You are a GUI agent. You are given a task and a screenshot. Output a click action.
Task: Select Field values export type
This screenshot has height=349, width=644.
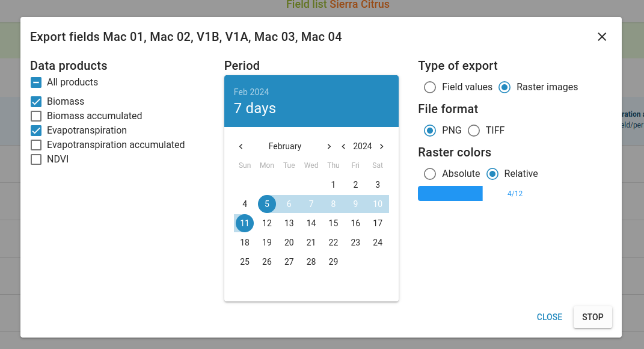(430, 87)
